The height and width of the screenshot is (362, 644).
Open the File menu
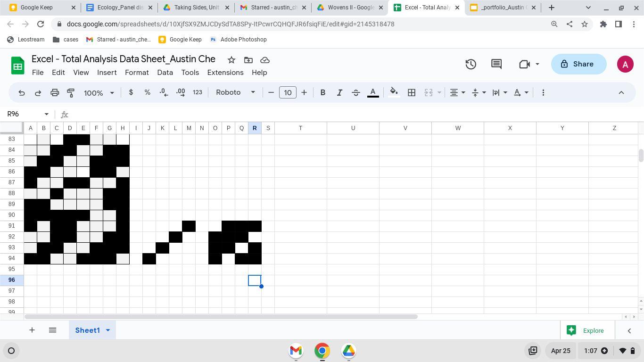pyautogui.click(x=38, y=73)
